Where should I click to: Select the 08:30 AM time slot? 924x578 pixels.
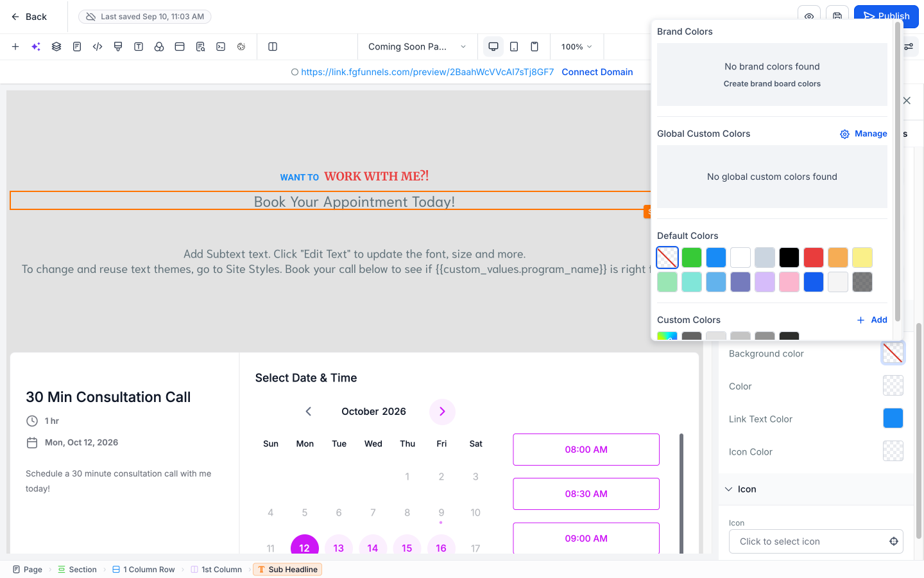click(x=586, y=494)
